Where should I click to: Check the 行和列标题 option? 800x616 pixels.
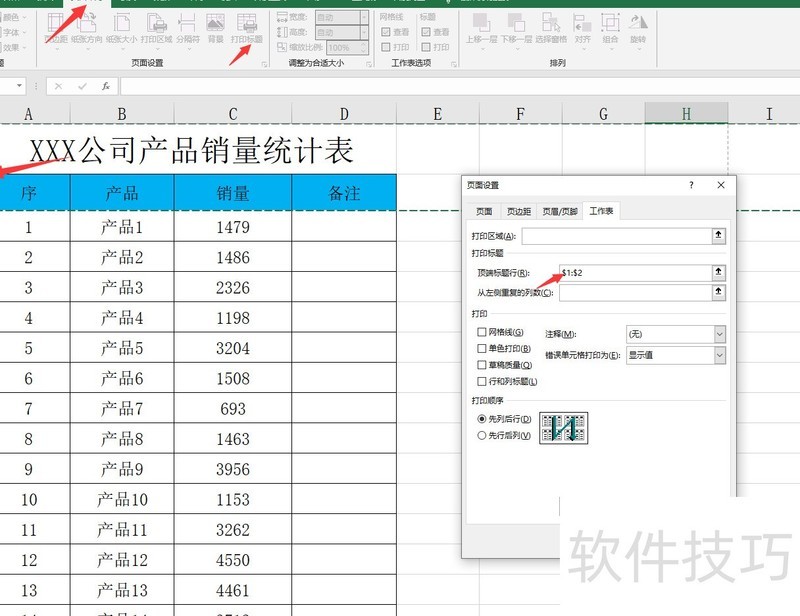point(482,381)
